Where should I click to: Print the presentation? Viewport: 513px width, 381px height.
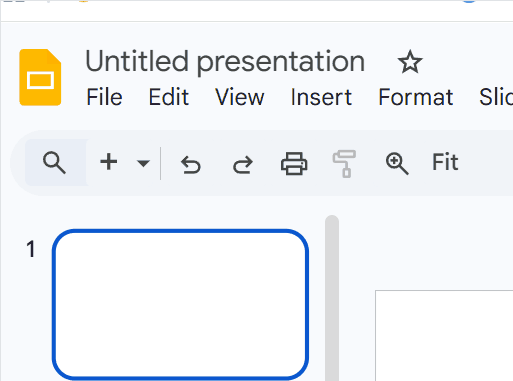[x=294, y=163]
